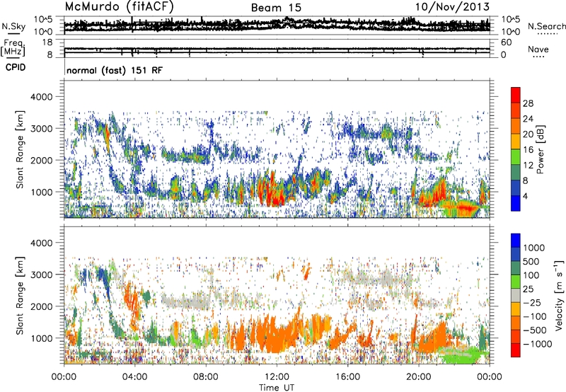Click '4000' on the power panel range axis
Screen dimensions: 566x392
pyautogui.click(x=43, y=97)
